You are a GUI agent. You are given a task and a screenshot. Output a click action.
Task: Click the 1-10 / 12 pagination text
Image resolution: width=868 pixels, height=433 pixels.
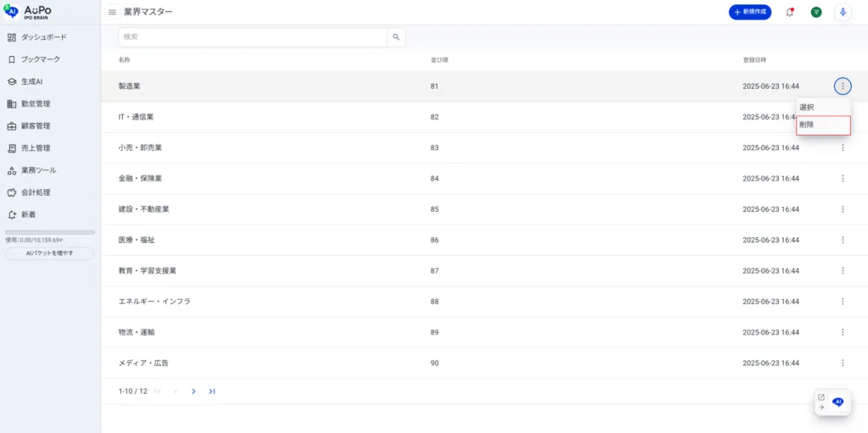[133, 391]
